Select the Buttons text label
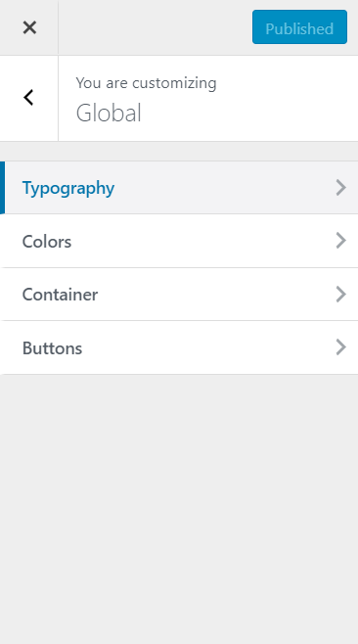The height and width of the screenshot is (644, 358). [52, 347]
